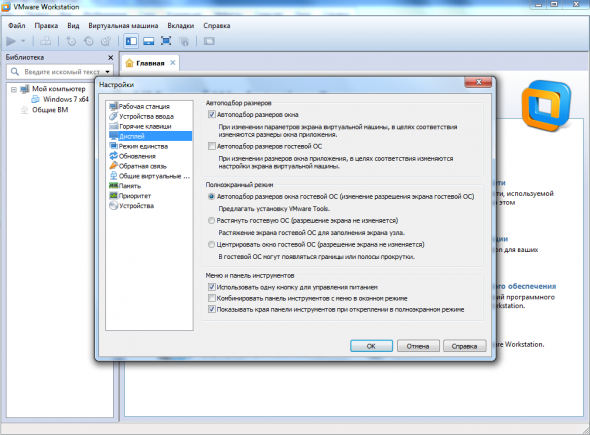This screenshot has height=435, width=590.
Task: Select the last Устройства settings category
Action: coord(136,206)
